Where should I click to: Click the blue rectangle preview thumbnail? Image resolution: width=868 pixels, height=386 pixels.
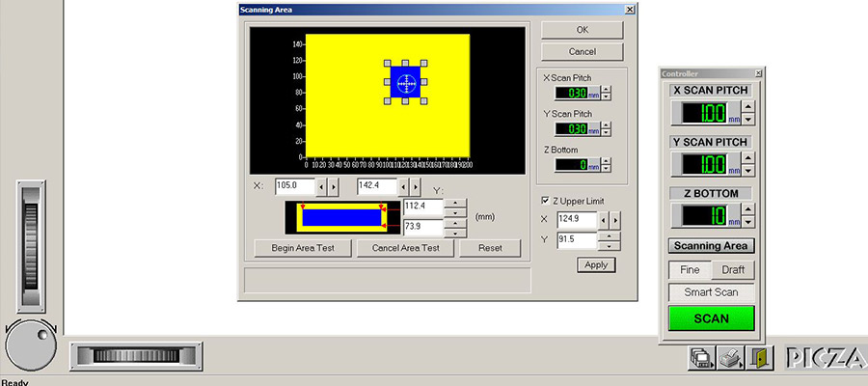(x=341, y=216)
